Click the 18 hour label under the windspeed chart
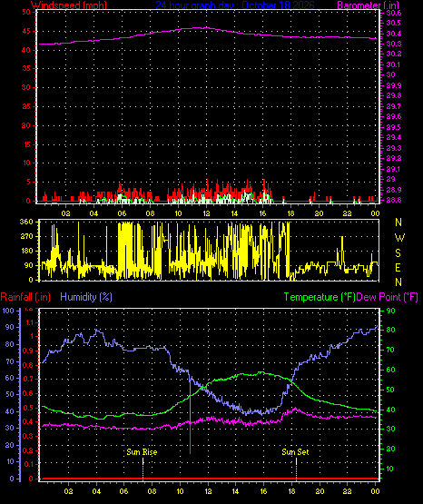Image resolution: width=423 pixels, height=504 pixels. 290,213
